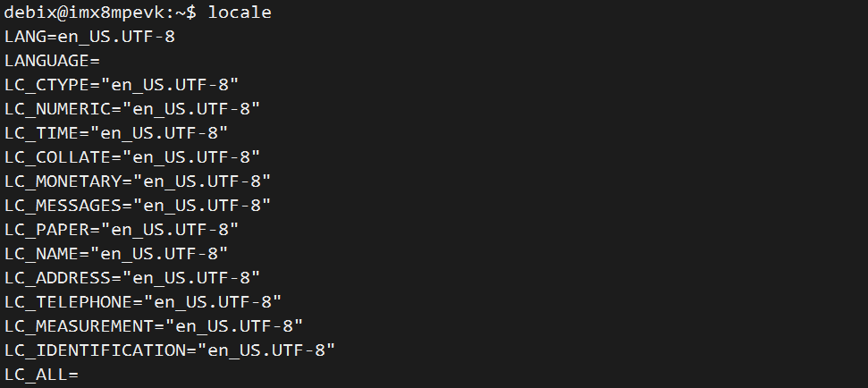Click the LC_NUMERIC output line

click(x=132, y=109)
